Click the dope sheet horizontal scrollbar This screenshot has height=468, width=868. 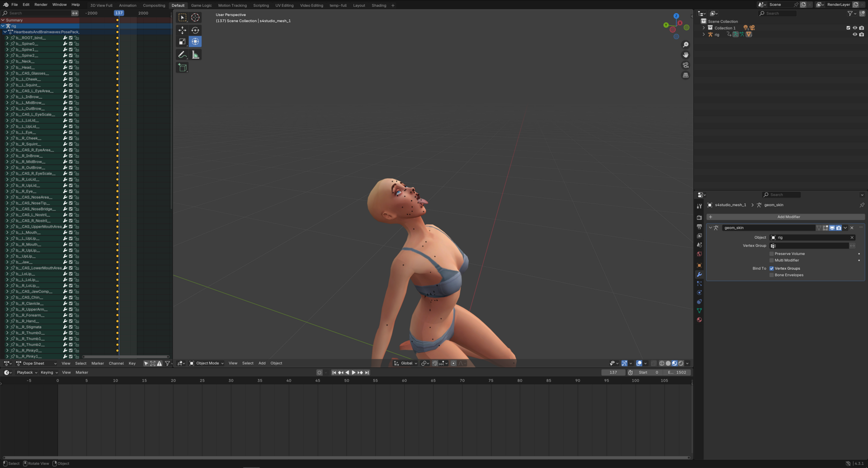[126, 357]
